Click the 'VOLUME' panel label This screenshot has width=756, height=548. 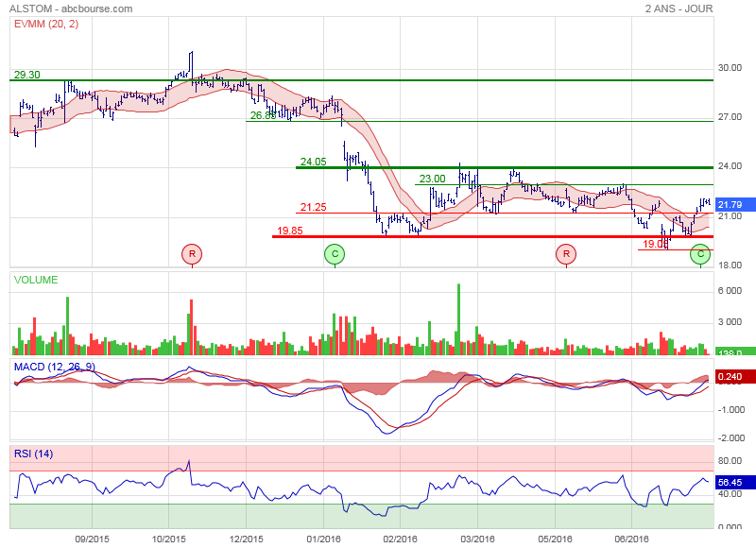point(36,280)
